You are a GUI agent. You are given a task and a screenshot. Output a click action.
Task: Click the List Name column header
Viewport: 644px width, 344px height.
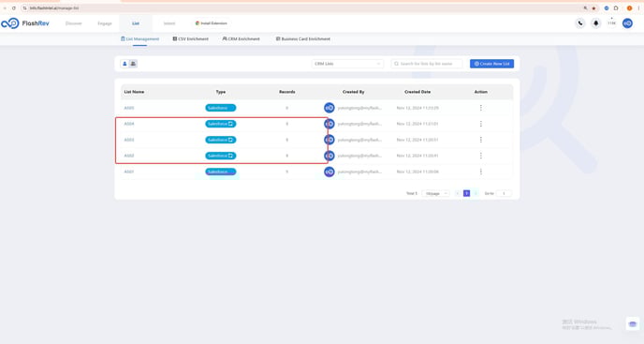pyautogui.click(x=134, y=92)
